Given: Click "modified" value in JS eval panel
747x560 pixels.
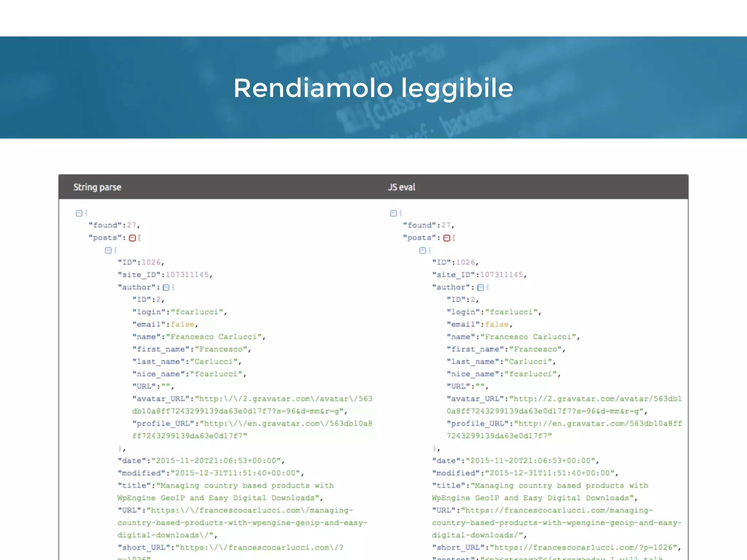Looking at the screenshot, I should (550, 473).
